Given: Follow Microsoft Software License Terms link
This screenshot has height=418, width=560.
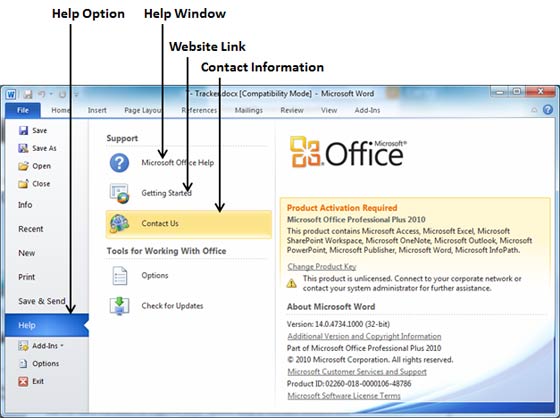Looking at the screenshot, I should click(x=344, y=395).
